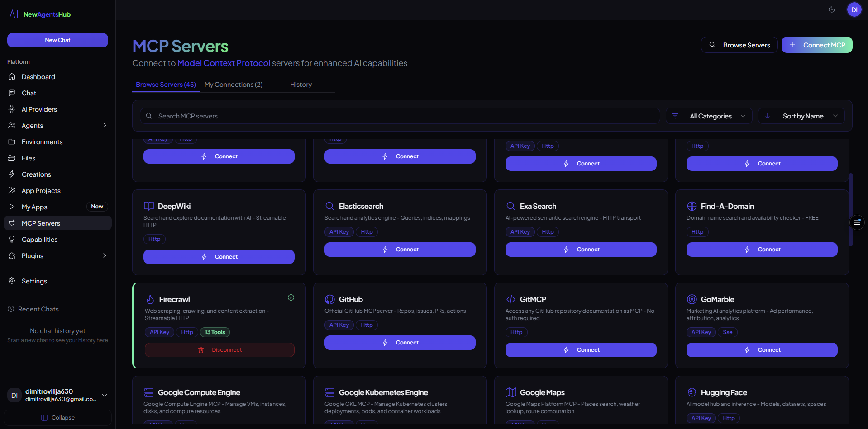Viewport: 868px width, 429px height.
Task: Click the GitMCP code brackets icon
Action: pyautogui.click(x=511, y=299)
